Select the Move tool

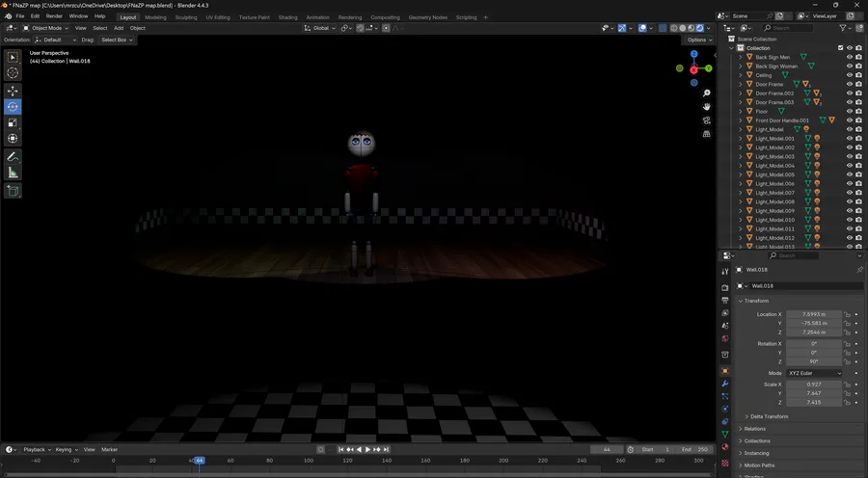click(13, 91)
